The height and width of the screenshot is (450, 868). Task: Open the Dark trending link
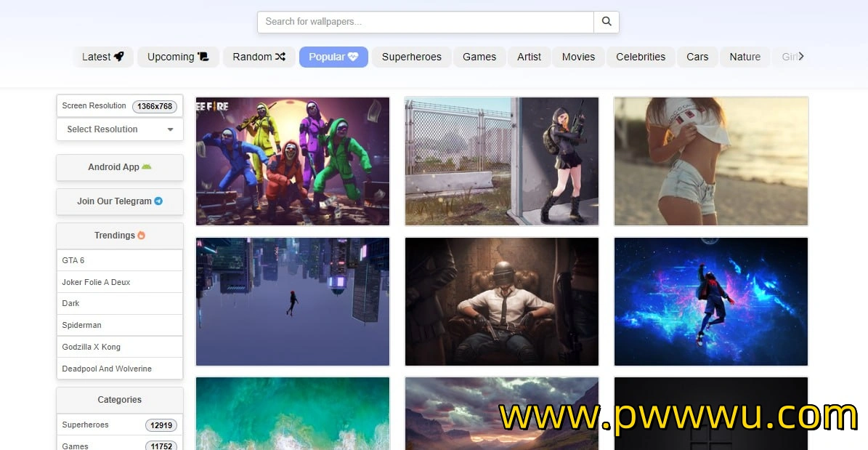pyautogui.click(x=120, y=304)
